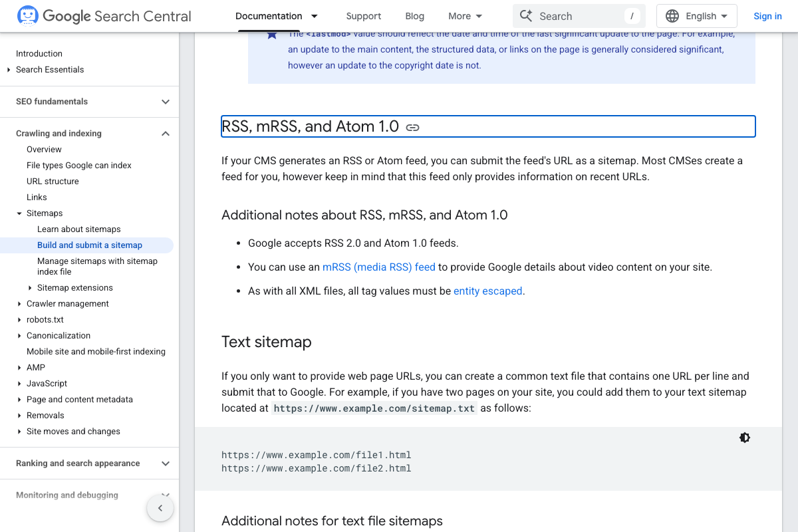Open the entity escaped link
The width and height of the screenshot is (798, 532).
click(488, 291)
